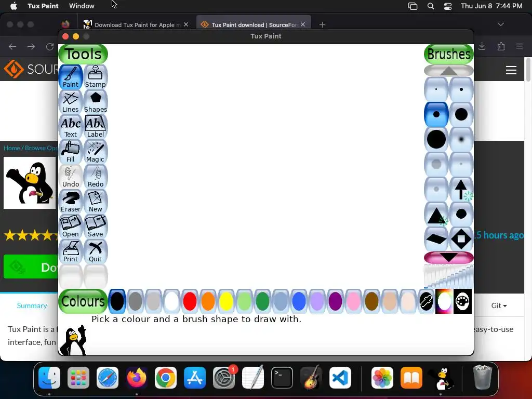Open the rainbow colour spectrum picker
The height and width of the screenshot is (399, 532).
click(444, 301)
